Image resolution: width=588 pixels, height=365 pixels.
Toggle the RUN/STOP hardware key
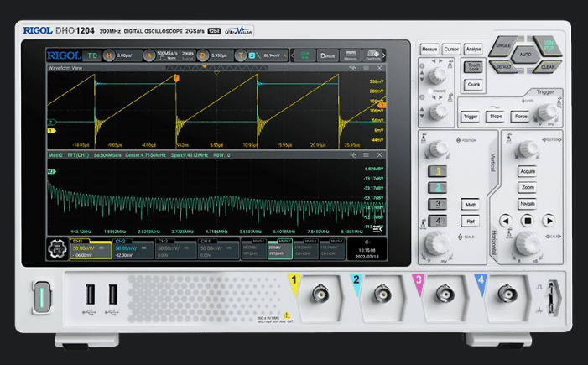549,46
